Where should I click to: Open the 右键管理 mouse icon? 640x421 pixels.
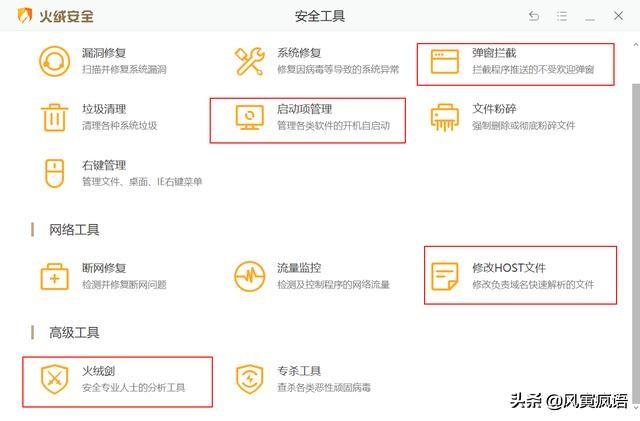53,173
